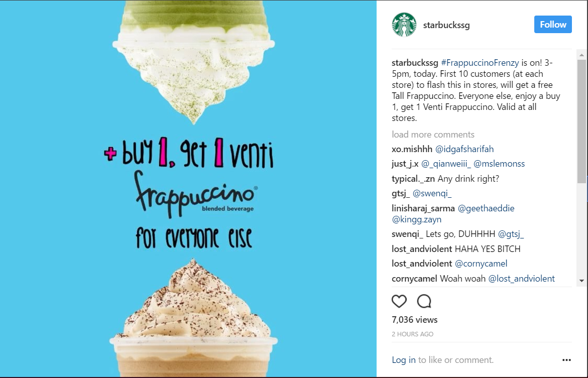This screenshot has width=588, height=378.
Task: Click the heart like icon
Action: click(x=399, y=301)
